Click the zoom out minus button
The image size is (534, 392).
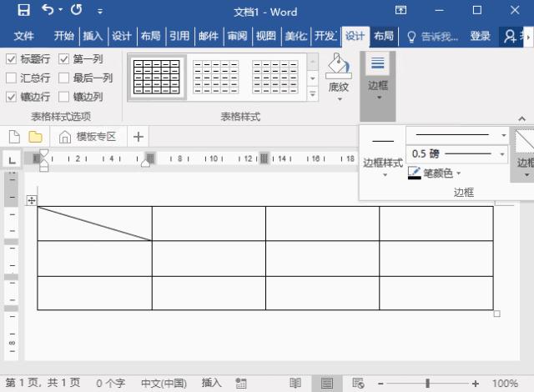pyautogui.click(x=380, y=384)
